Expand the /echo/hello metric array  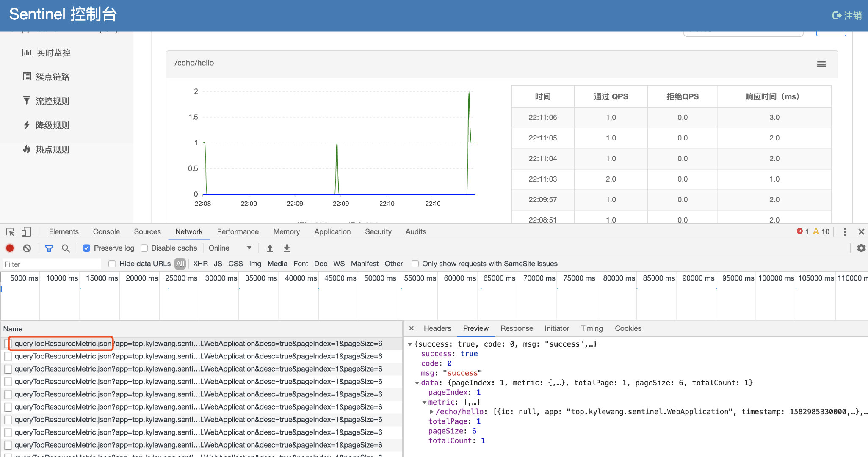pyautogui.click(x=431, y=412)
